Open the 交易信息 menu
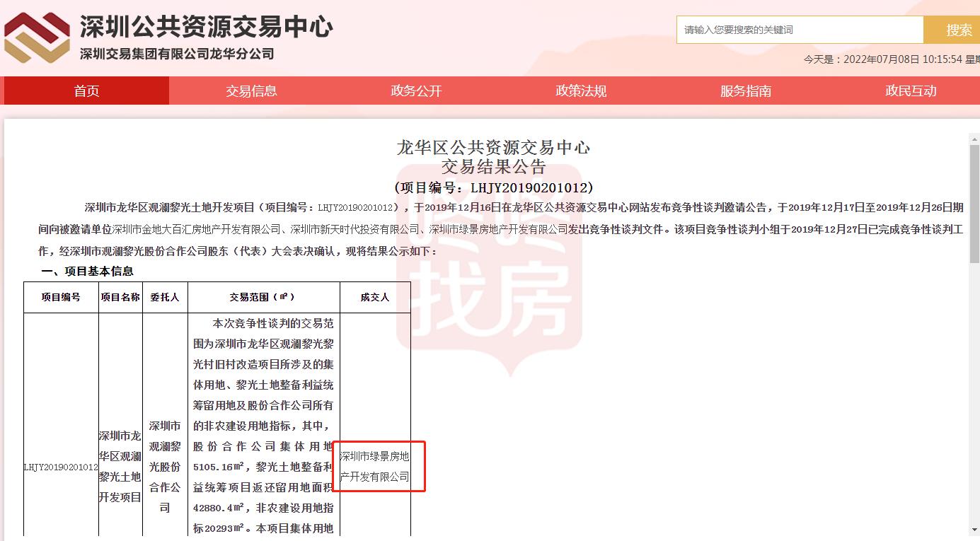 point(251,91)
